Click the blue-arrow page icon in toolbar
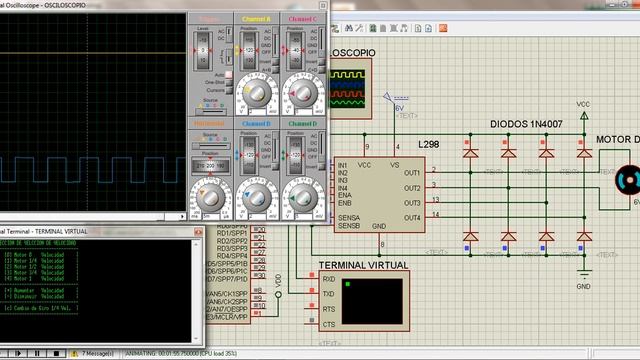 click(x=428, y=28)
